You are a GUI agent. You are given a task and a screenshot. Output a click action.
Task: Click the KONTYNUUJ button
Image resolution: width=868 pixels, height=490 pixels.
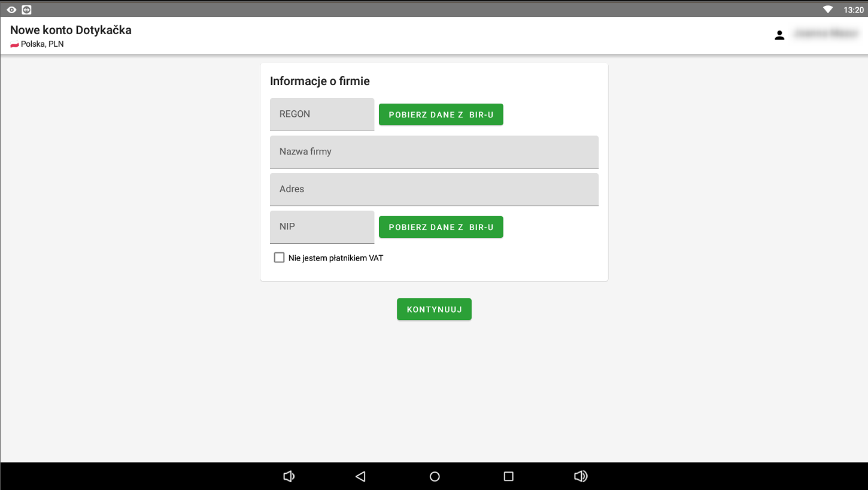[434, 309]
